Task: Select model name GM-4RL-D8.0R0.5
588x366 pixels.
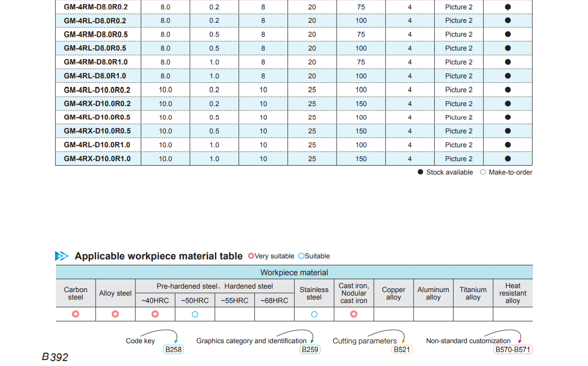Action: 95,48
